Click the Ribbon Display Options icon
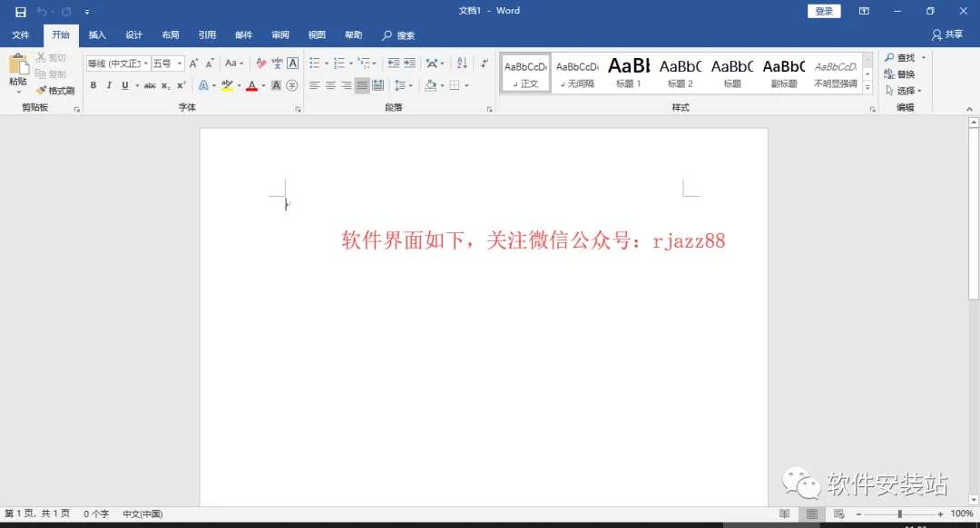This screenshot has height=528, width=980. pyautogui.click(x=864, y=11)
